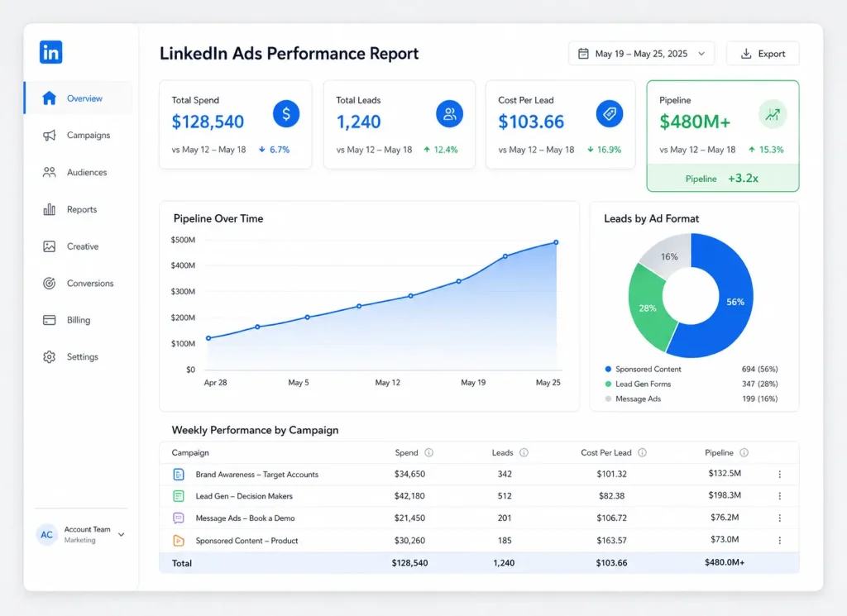Go to the Overview menu item
The width and height of the screenshot is (847, 616).
click(79, 98)
